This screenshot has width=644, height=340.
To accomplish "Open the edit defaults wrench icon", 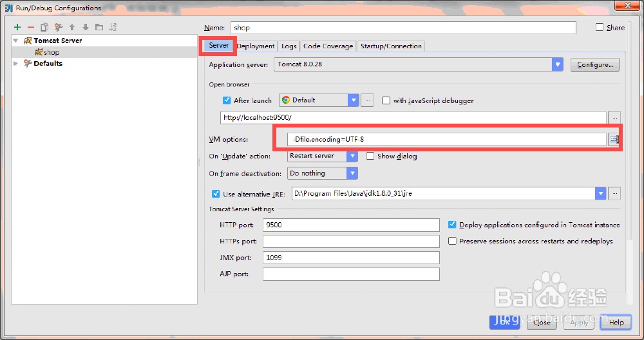I will tap(59, 27).
